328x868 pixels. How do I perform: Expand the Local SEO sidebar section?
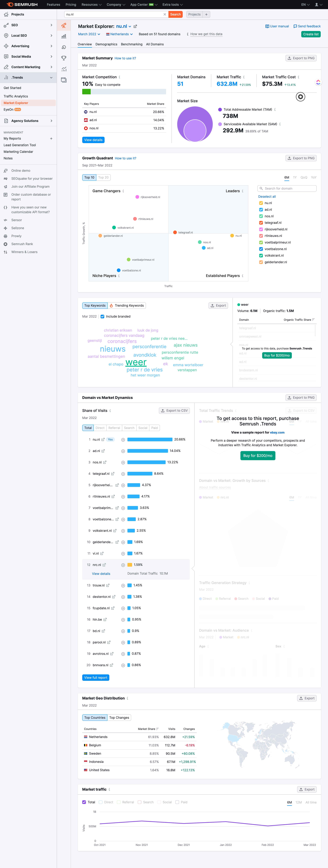[x=28, y=35]
